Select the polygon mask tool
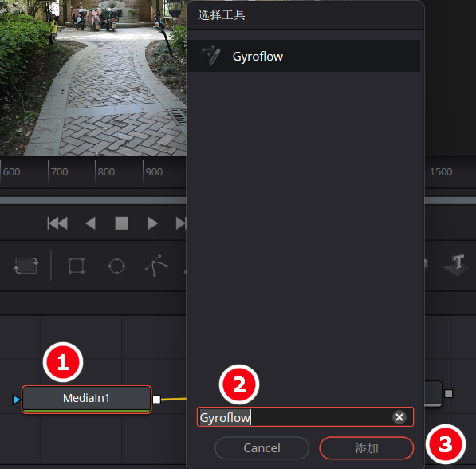This screenshot has height=469, width=476. (156, 266)
